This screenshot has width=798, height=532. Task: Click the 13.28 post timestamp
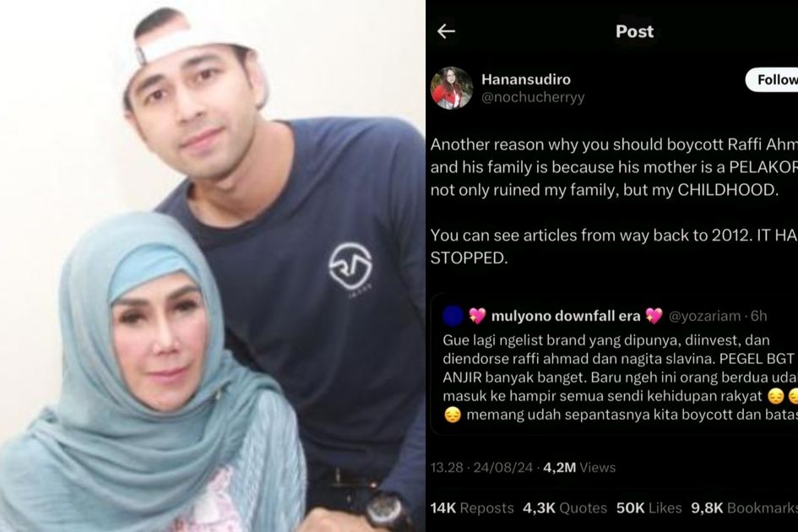pyautogui.click(x=447, y=467)
